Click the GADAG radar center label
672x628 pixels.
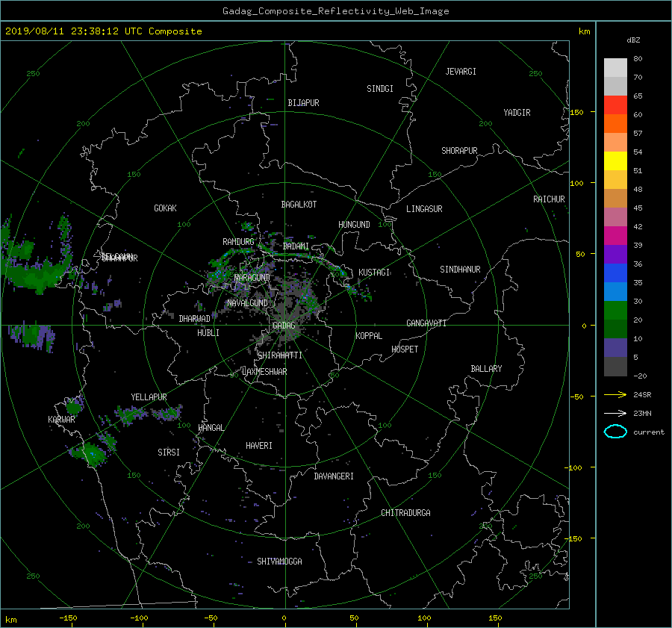pyautogui.click(x=284, y=326)
